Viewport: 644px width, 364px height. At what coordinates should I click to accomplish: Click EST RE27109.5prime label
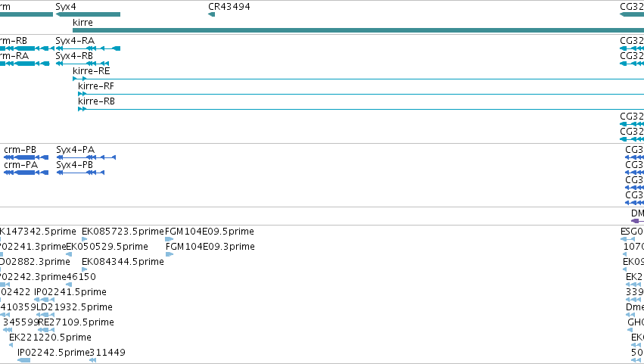76,322
